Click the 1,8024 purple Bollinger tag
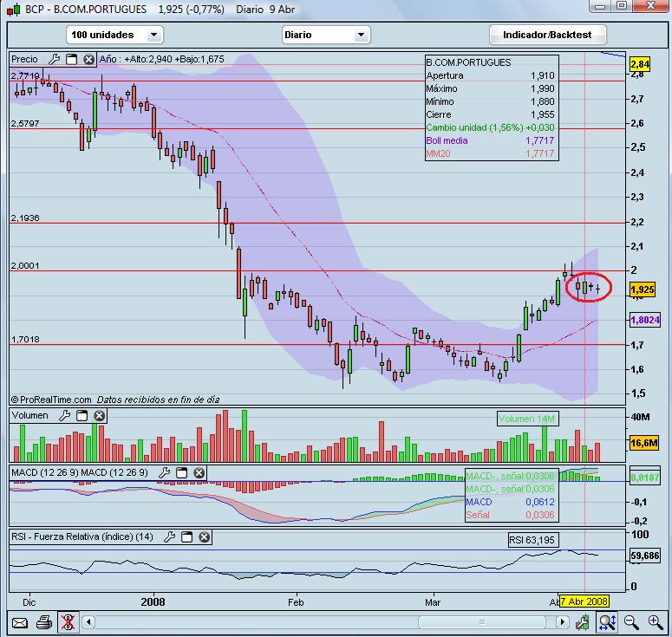Viewport: 672px width, 637px height. click(645, 320)
